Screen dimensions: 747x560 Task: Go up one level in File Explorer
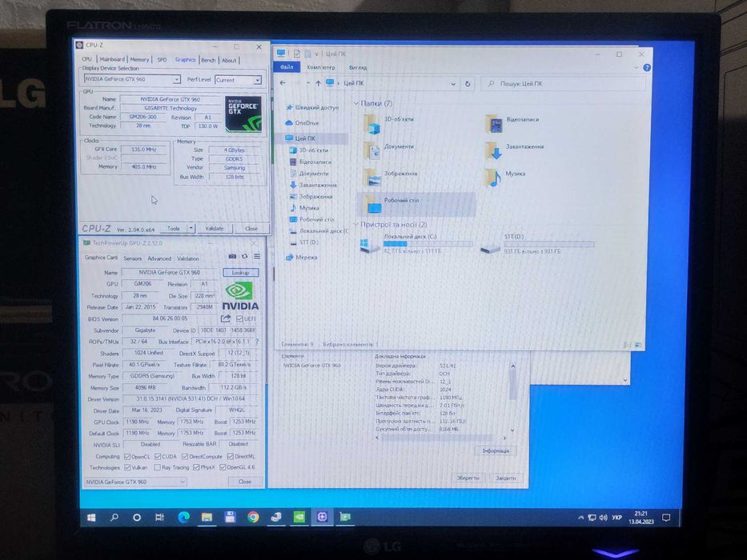coord(318,83)
